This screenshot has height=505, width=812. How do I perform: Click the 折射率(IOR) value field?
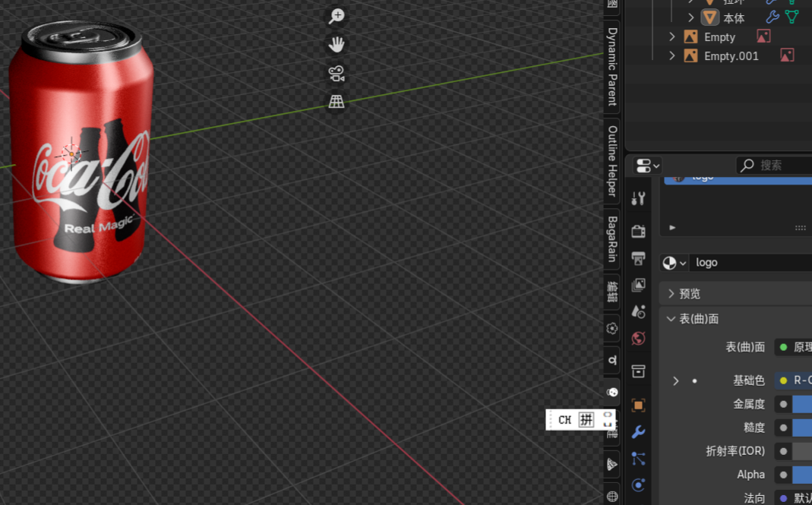[802, 451]
